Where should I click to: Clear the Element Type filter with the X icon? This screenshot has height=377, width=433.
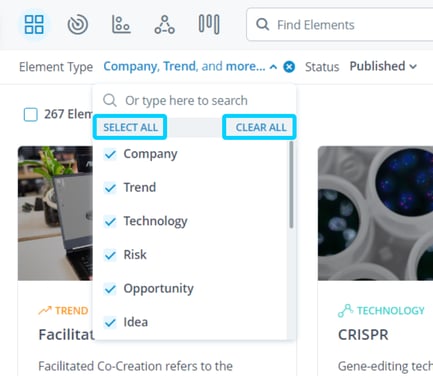click(x=289, y=67)
